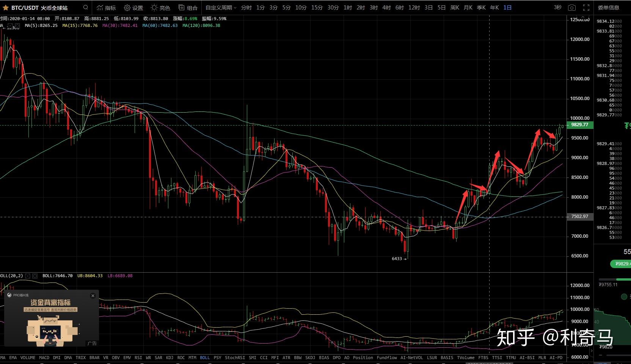Click the favorite star next to BTC/USDT
631x364 pixels.
point(5,8)
